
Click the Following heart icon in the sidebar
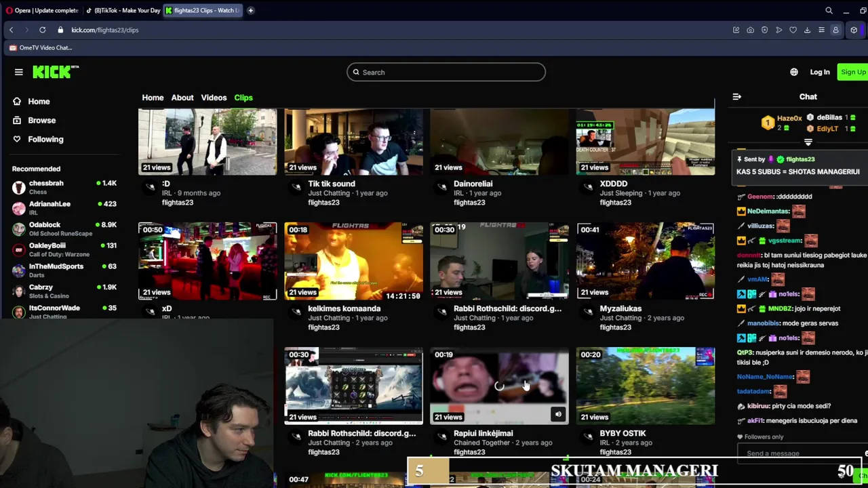[17, 139]
